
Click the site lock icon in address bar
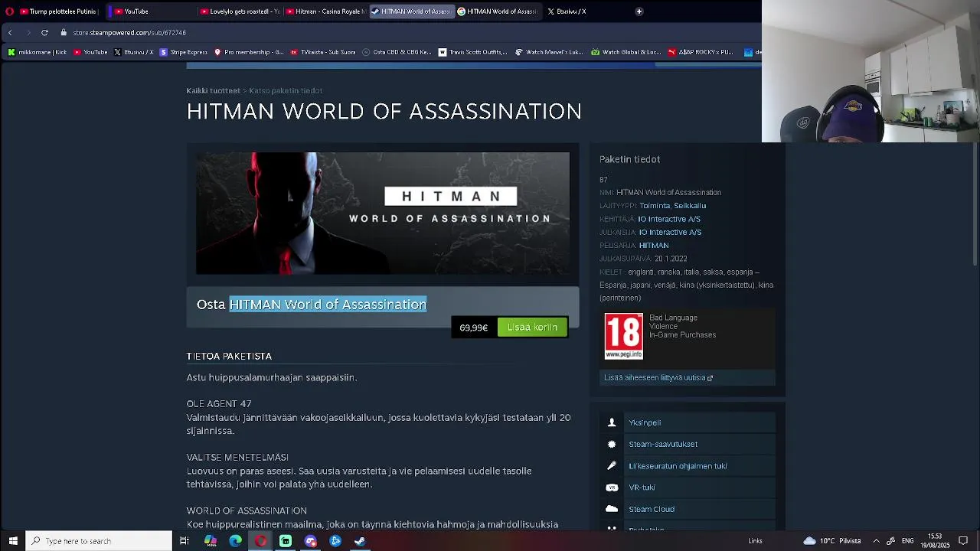[x=64, y=33]
